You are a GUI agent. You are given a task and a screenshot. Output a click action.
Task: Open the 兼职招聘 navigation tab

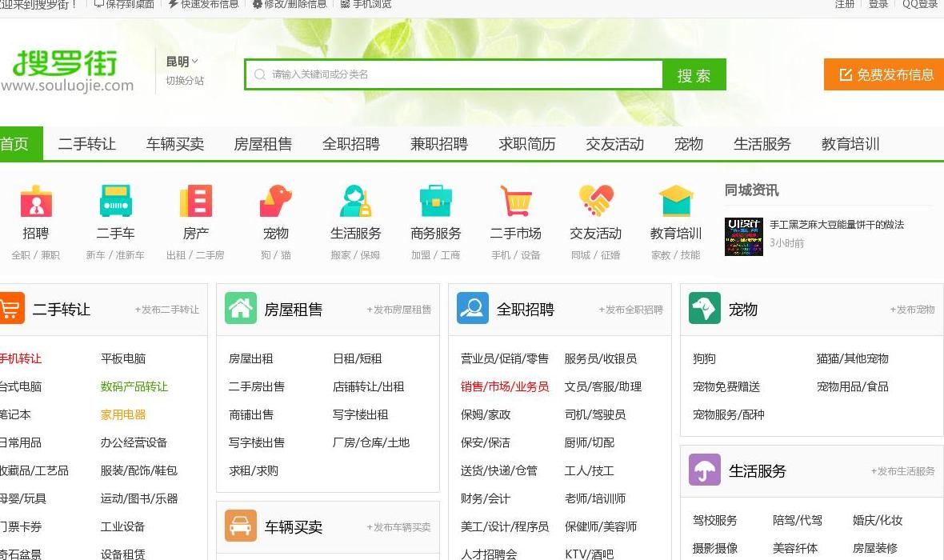click(439, 144)
